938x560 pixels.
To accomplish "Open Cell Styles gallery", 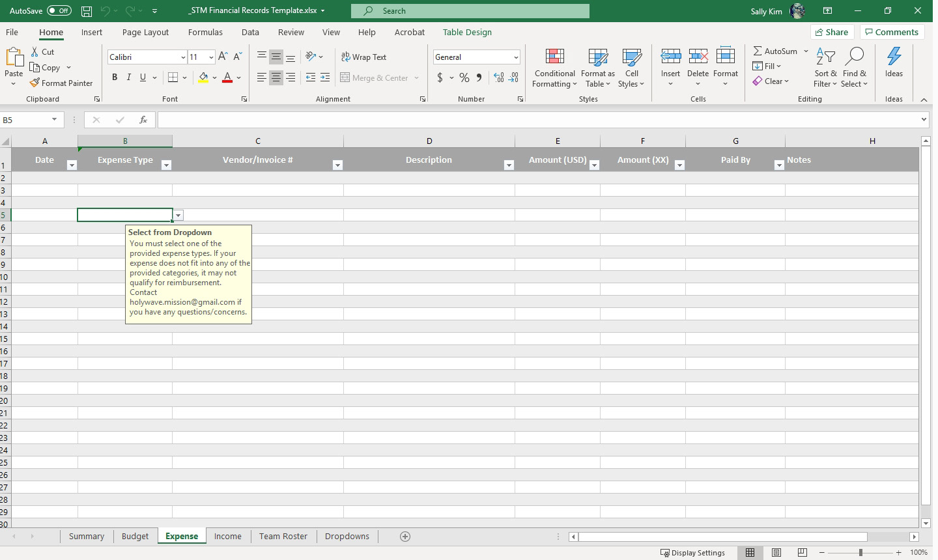I will click(631, 68).
